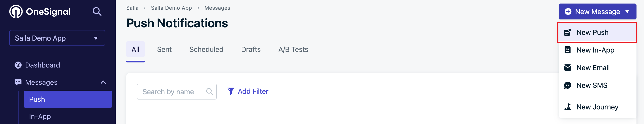644x124 pixels.
Task: Click the Dashboard gauge icon
Action: click(x=18, y=65)
